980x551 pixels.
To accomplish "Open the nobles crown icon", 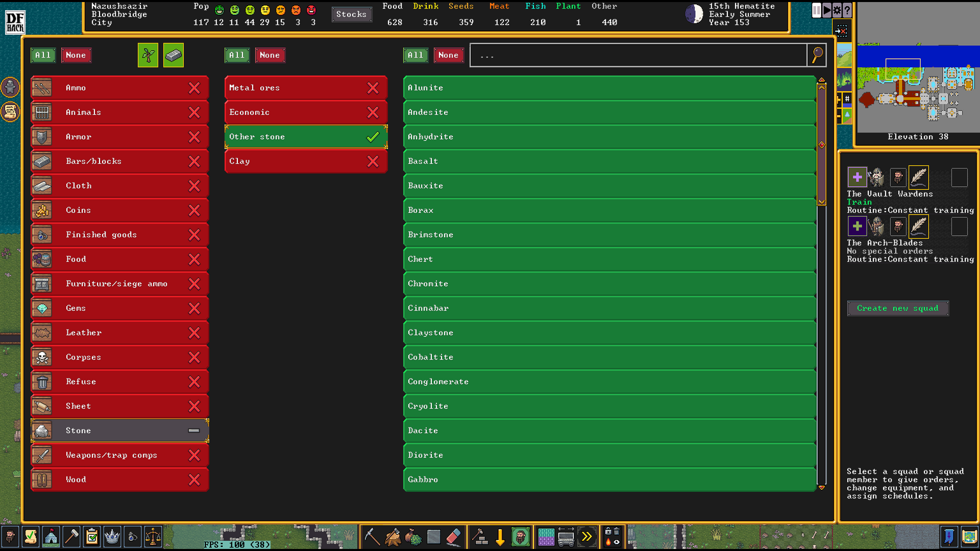I will [112, 537].
